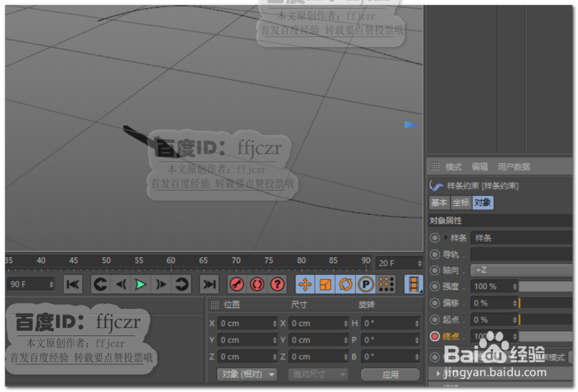Open the 绝对尺寸 size mode dropdown
This screenshot has height=392, width=578.
[x=318, y=374]
